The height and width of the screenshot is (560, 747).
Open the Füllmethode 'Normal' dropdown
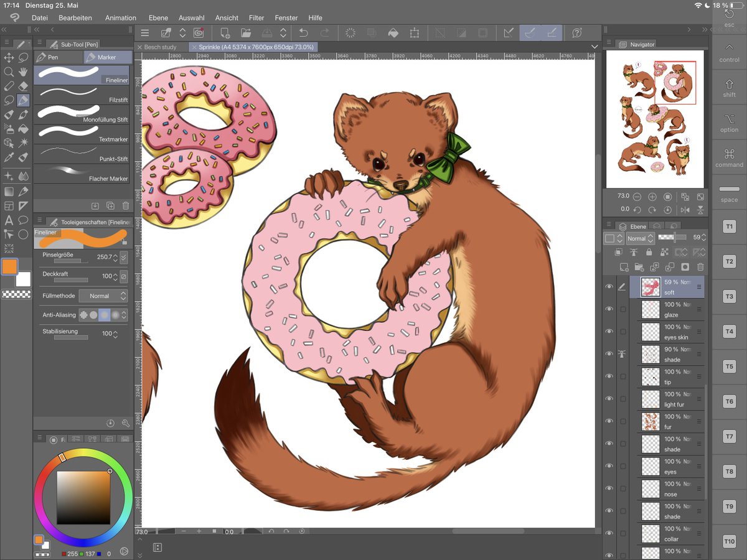pos(103,296)
